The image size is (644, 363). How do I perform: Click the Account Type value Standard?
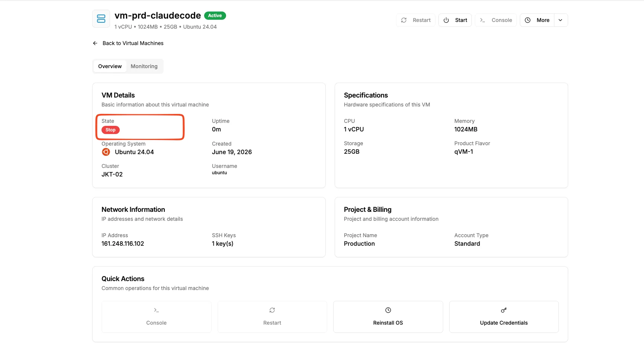[x=467, y=243]
